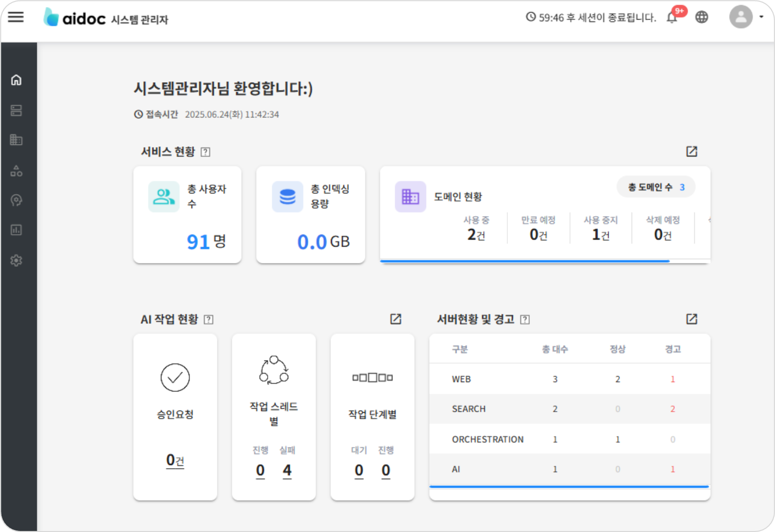The height and width of the screenshot is (532, 775).
Task: Select the SEARCH row in server table
Action: [569, 409]
